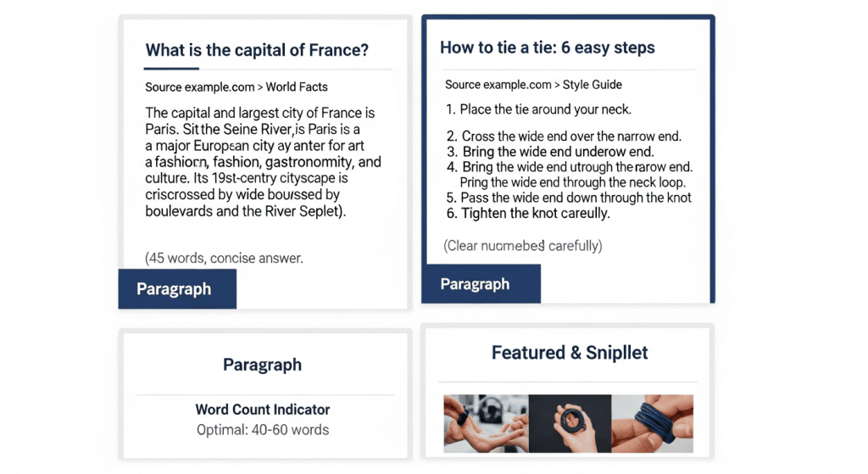Click the "Featured & Sniplet" heading

570,353
